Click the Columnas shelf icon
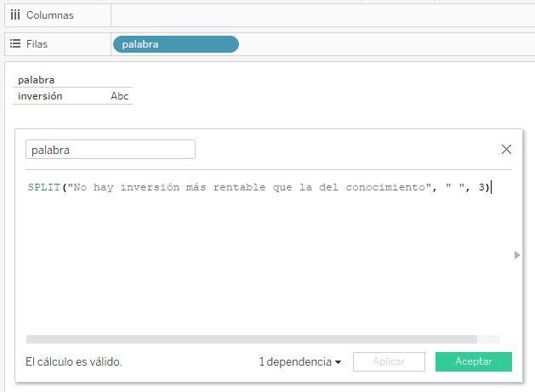 pyautogui.click(x=15, y=15)
